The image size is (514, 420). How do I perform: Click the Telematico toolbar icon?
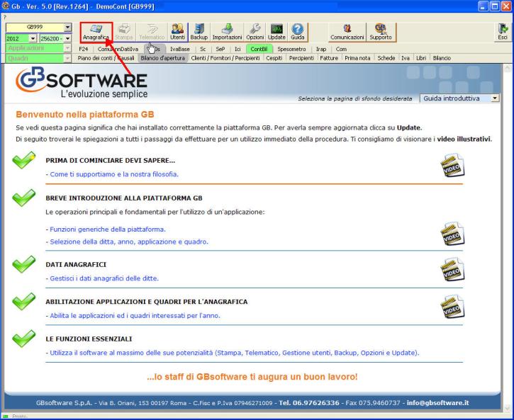pos(152,32)
